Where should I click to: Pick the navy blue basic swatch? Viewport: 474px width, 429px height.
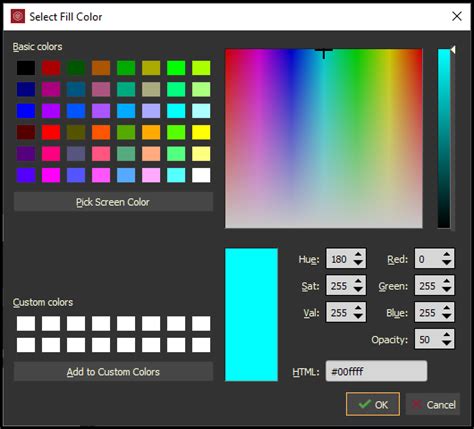click(26, 89)
